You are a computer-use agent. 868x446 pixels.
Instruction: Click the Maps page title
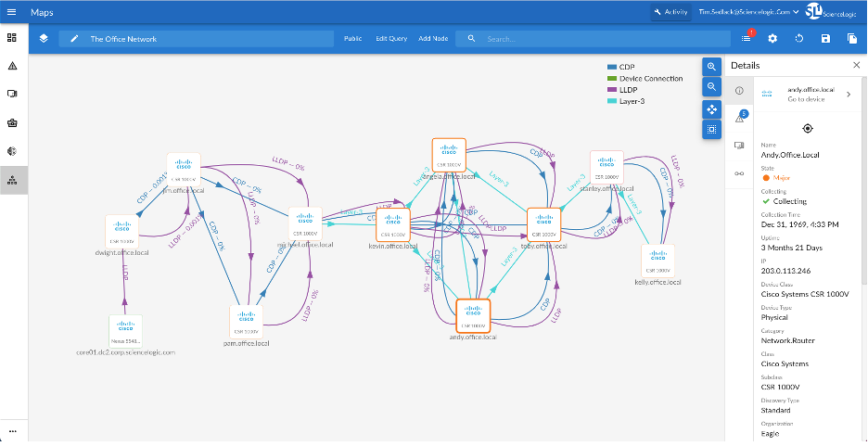coord(42,12)
